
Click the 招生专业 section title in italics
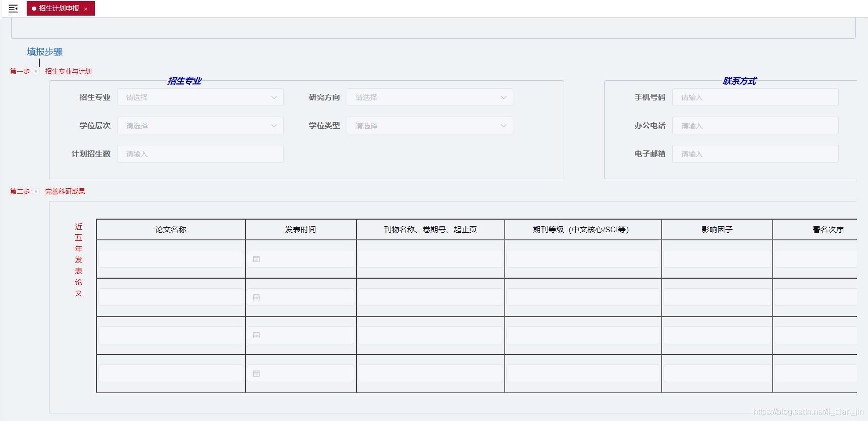pos(184,81)
